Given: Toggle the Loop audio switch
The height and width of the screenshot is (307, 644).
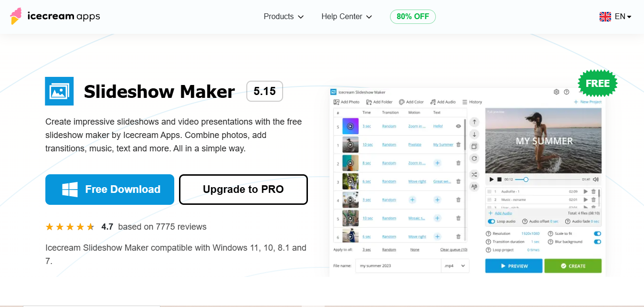Looking at the screenshot, I should pyautogui.click(x=491, y=222).
